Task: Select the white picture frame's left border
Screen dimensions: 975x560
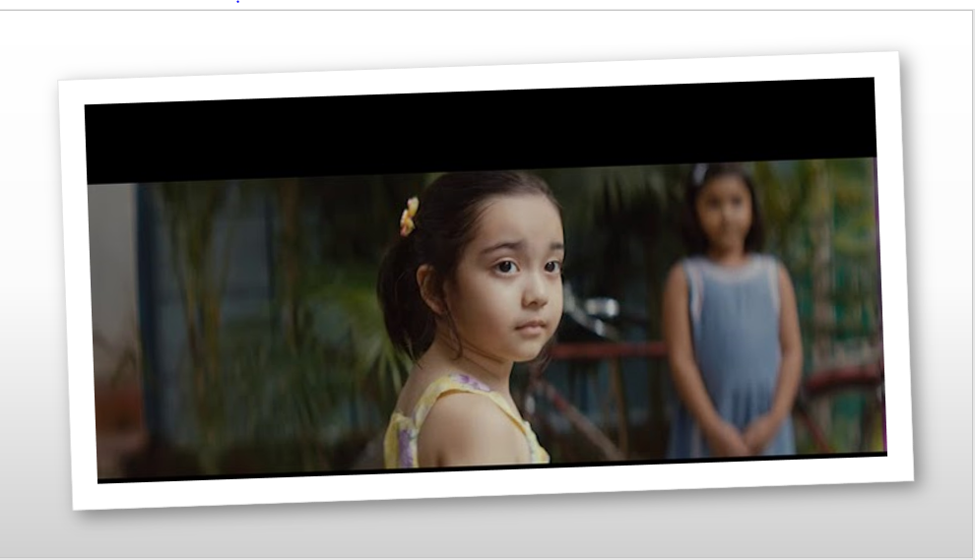Action: [78, 295]
